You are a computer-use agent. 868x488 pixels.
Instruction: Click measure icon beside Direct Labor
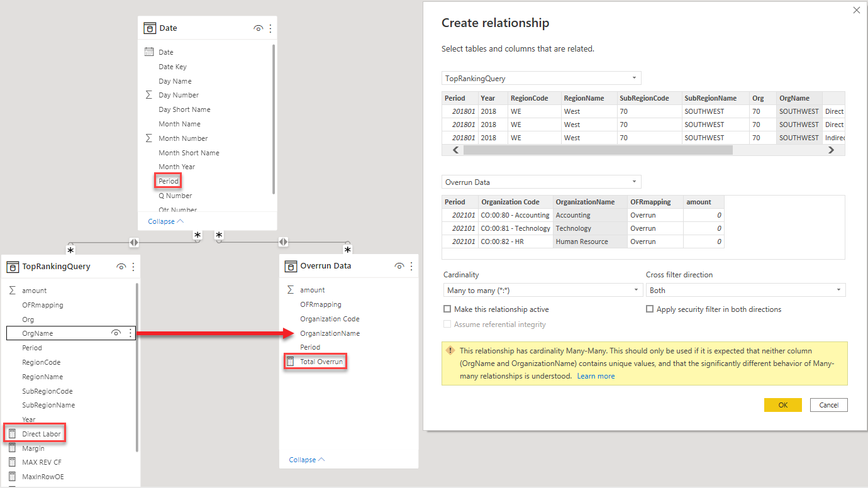[x=12, y=434]
